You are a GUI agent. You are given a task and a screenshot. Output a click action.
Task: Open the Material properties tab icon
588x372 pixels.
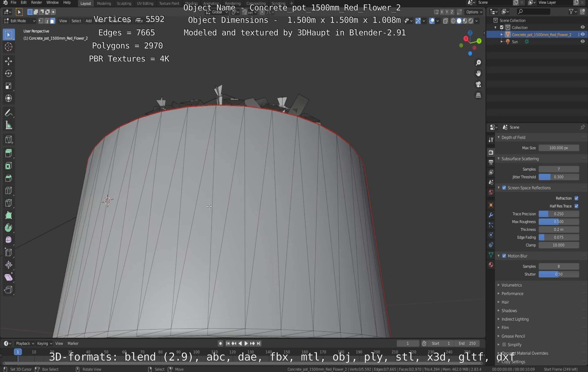[491, 265]
